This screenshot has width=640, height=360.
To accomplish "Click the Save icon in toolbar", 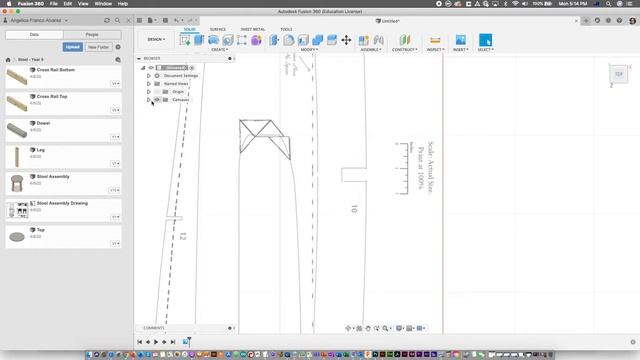I will click(165, 20).
